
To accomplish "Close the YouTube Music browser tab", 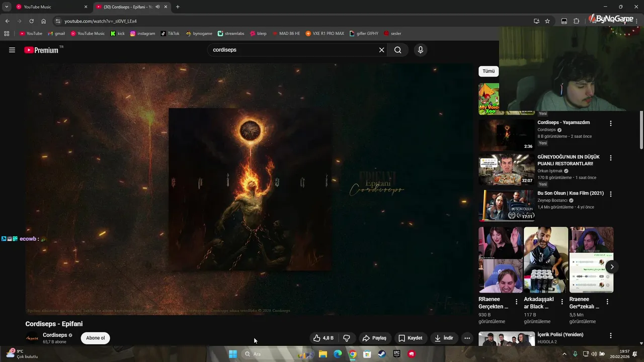I will point(86,7).
